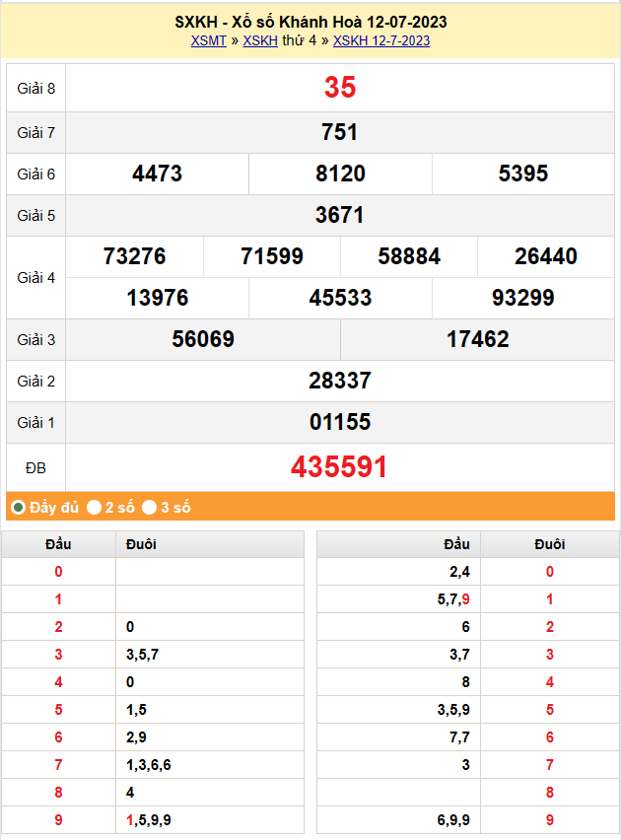Click the Giải 5 number 3671
Viewport: 621px width, 840px height.
[x=339, y=215]
